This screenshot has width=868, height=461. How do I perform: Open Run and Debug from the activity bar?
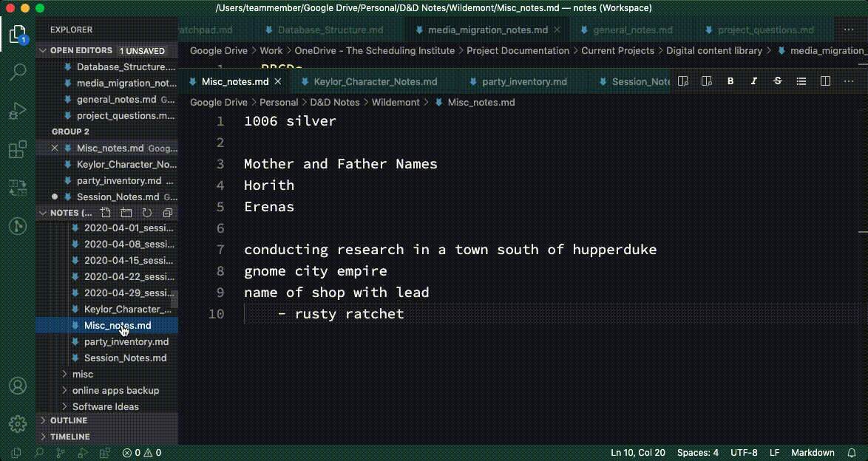(x=17, y=110)
